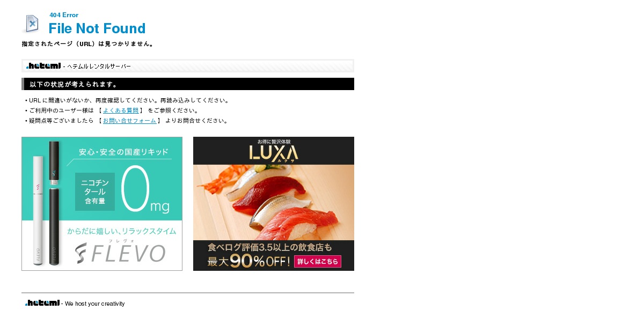This screenshot has height=325, width=644.
Task: Click the sushi photo in LUXA ad
Action: (274, 202)
